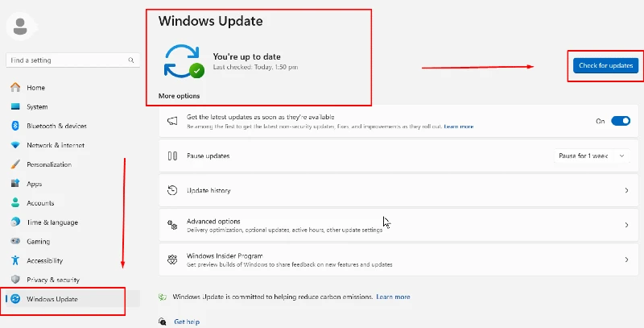Click the Windows Update page title
This screenshot has width=644, height=328.
click(x=211, y=21)
